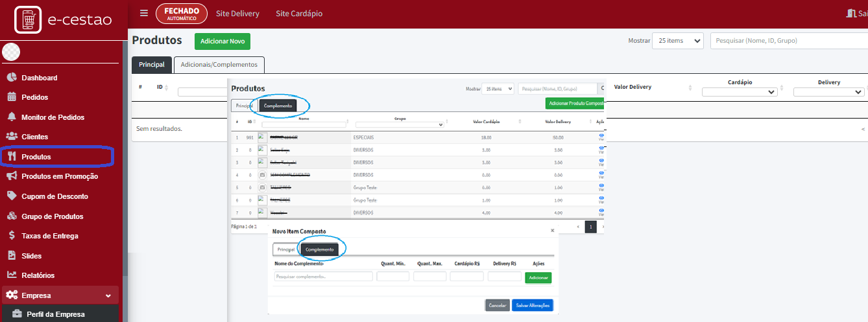This screenshot has height=322, width=868.
Task: Click the main Pesquisar (Nome, ID, Grupo) field
Action: click(789, 41)
